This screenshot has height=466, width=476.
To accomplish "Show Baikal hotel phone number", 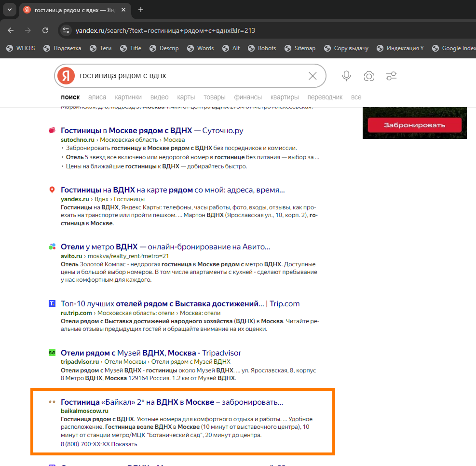I will click(124, 444).
